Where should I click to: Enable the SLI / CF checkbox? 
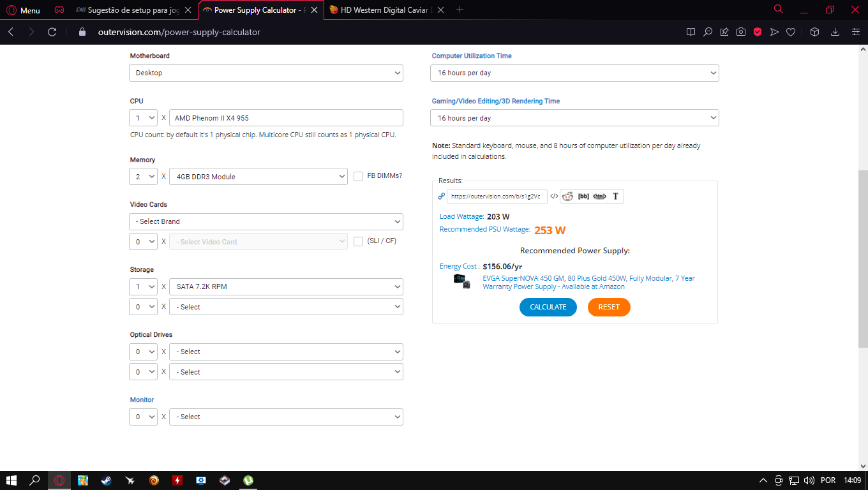(x=359, y=241)
